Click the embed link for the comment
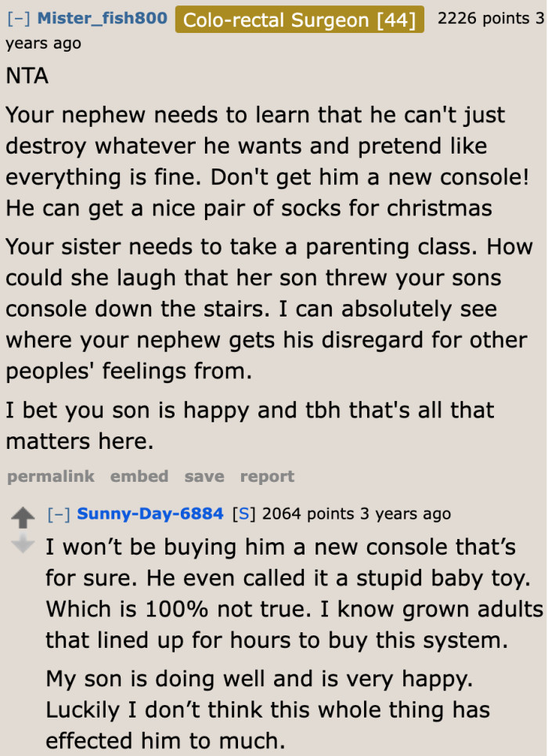The image size is (548, 756). click(x=139, y=476)
